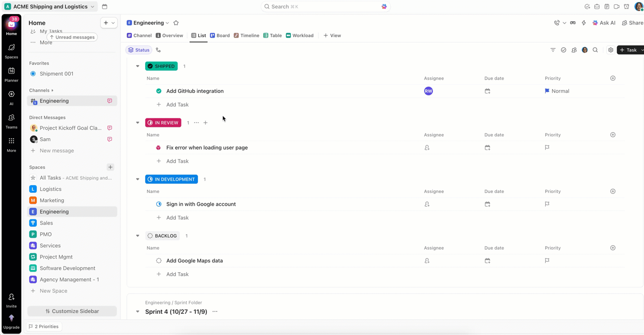Select the AI icon in the left rail

11,96
